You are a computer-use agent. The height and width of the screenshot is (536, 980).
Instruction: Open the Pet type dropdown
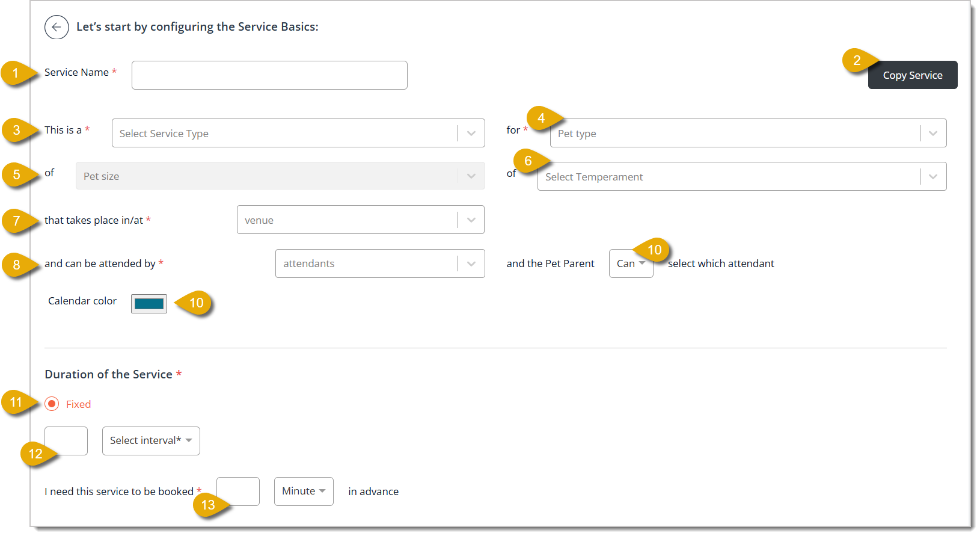(748, 133)
